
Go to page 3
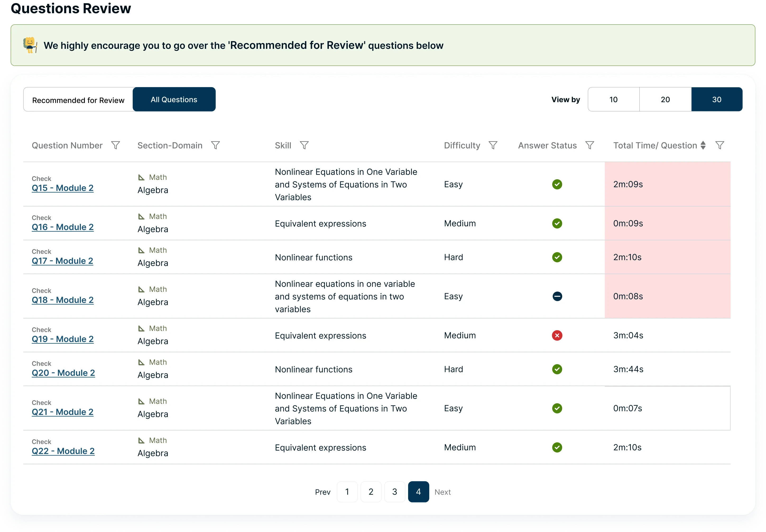point(395,492)
